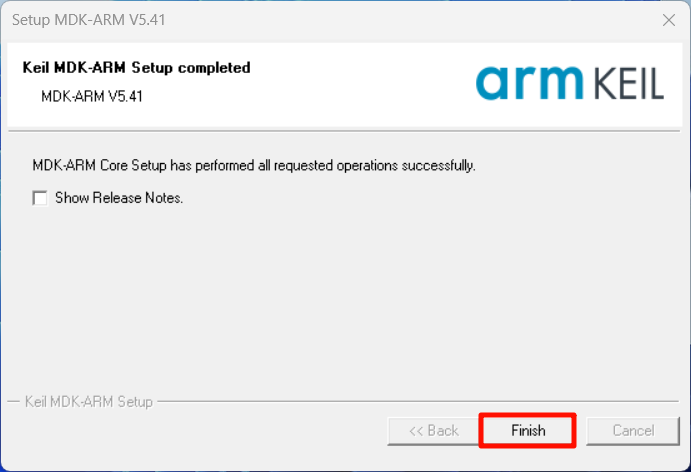Image resolution: width=691 pixels, height=472 pixels.
Task: Click the letter 'L' of the KEIL logo
Action: pos(656,83)
